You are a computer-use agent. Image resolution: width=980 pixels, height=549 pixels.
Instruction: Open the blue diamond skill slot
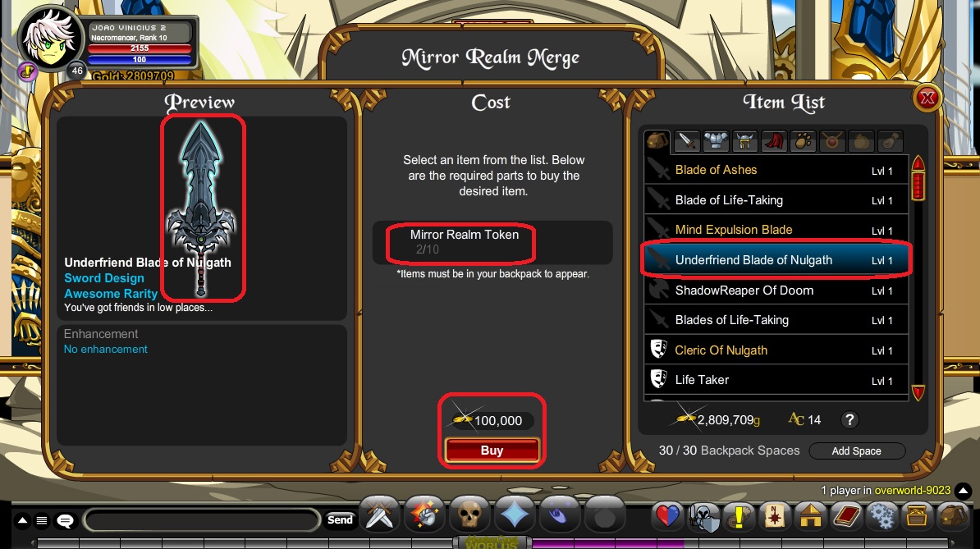(515, 516)
